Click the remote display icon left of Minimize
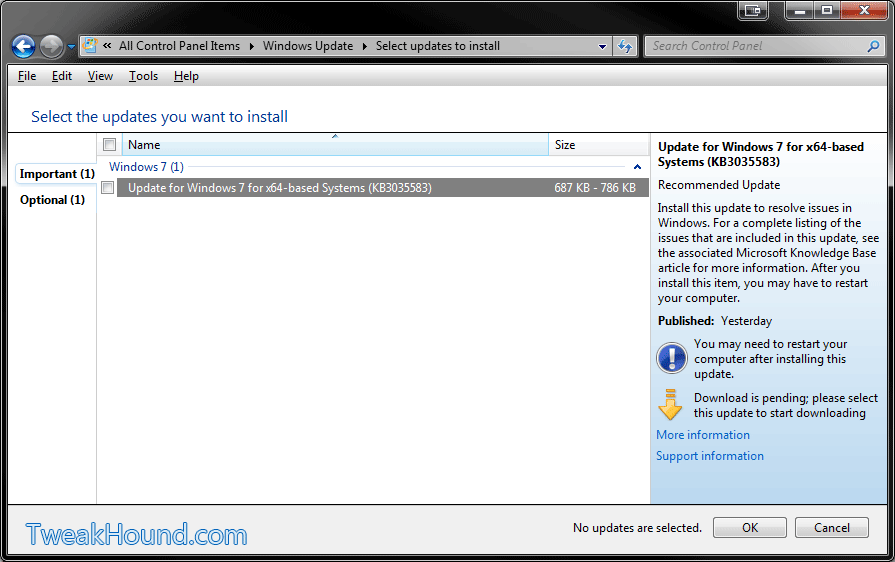The width and height of the screenshot is (895, 562). click(x=753, y=10)
